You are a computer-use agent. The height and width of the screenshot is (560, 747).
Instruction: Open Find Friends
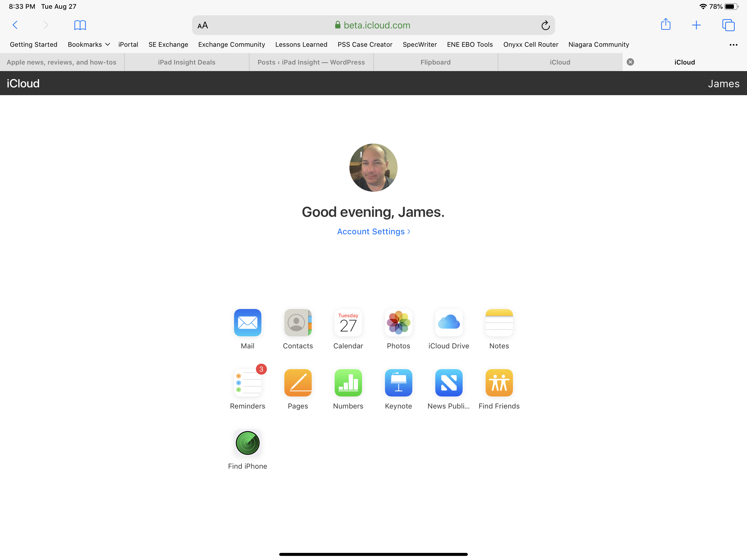(x=499, y=383)
